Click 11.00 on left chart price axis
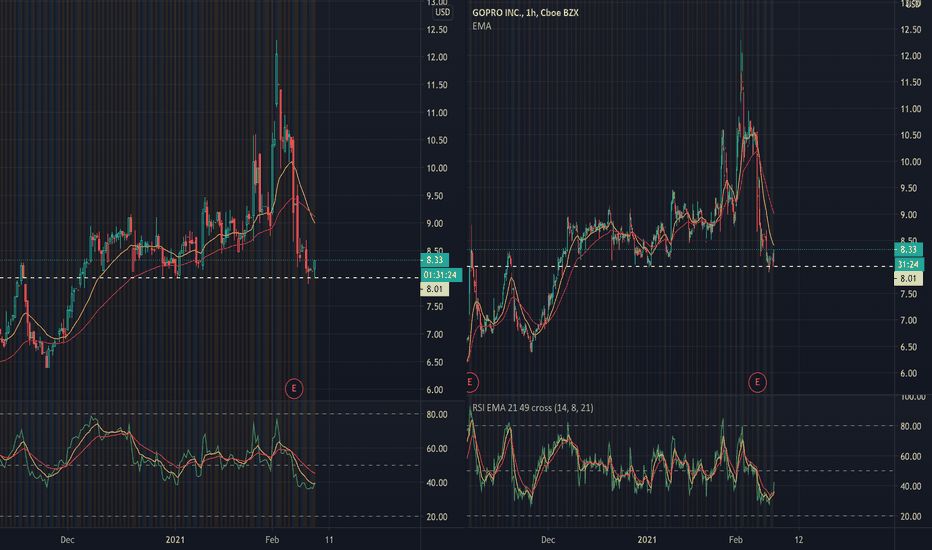The height and width of the screenshot is (550, 932). tap(437, 113)
